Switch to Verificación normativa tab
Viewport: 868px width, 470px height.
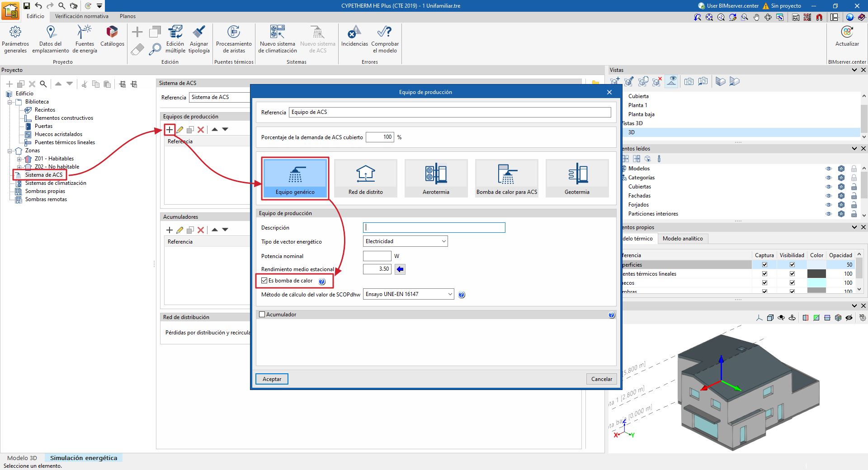[x=82, y=16]
